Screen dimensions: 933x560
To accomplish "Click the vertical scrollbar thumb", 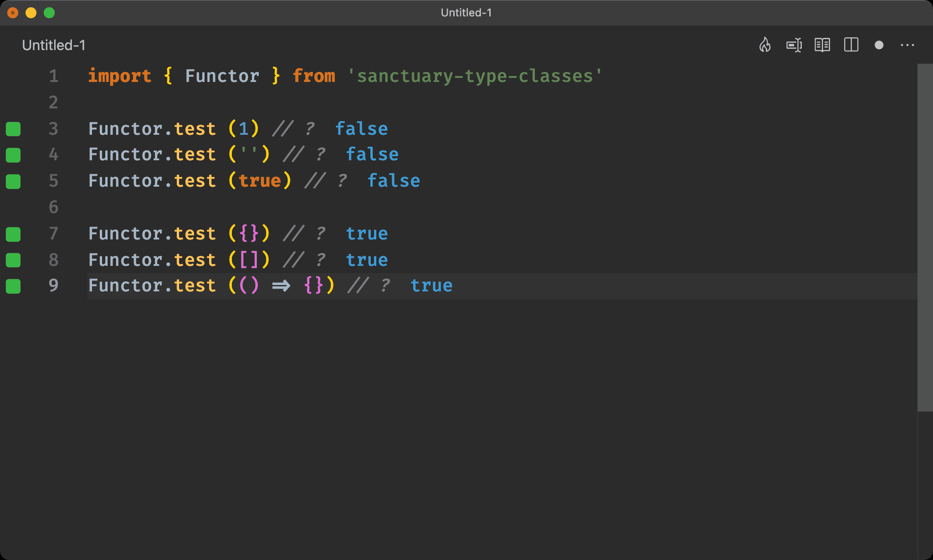I will pyautogui.click(x=925, y=238).
